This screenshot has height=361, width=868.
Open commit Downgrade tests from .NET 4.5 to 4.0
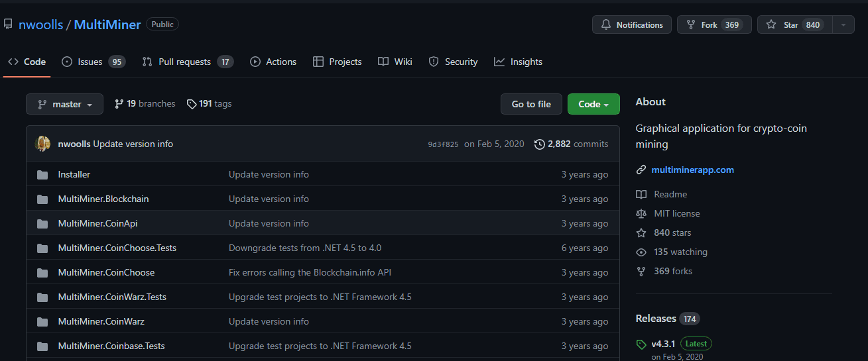(x=305, y=248)
